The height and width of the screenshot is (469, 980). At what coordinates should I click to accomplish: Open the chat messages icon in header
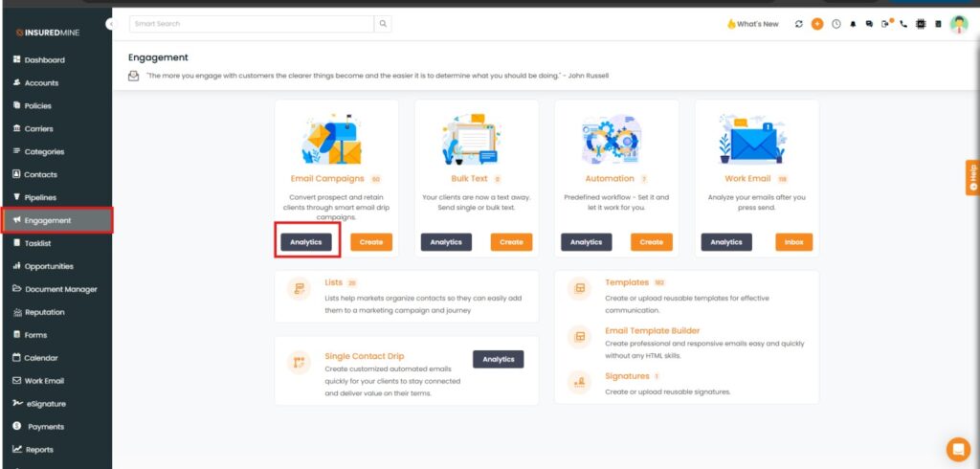pyautogui.click(x=869, y=24)
